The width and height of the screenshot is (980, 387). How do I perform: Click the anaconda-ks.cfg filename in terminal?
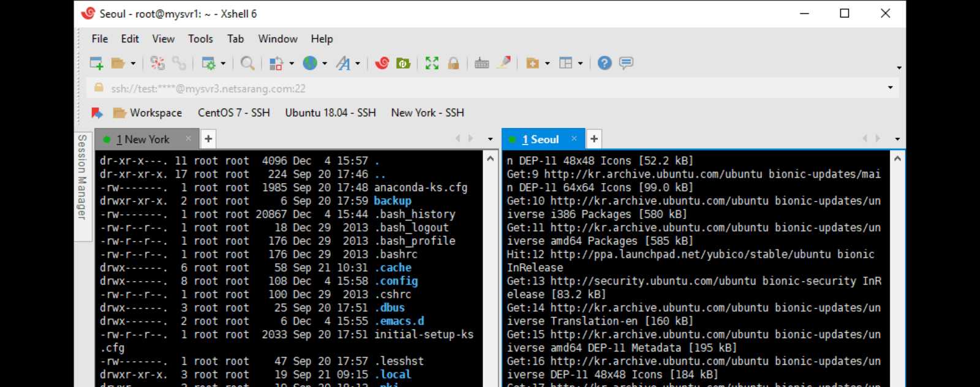421,187
